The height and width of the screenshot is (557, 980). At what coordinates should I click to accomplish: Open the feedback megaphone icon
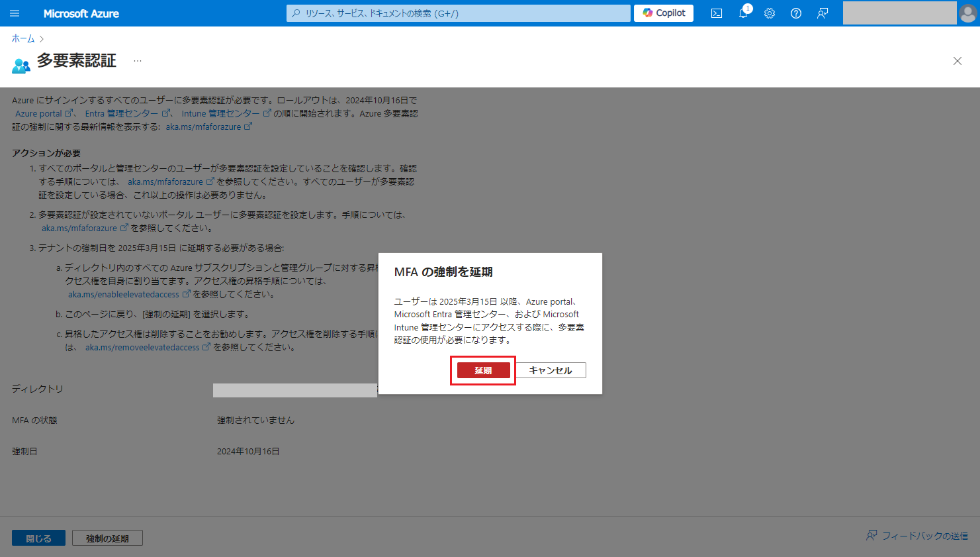click(822, 13)
